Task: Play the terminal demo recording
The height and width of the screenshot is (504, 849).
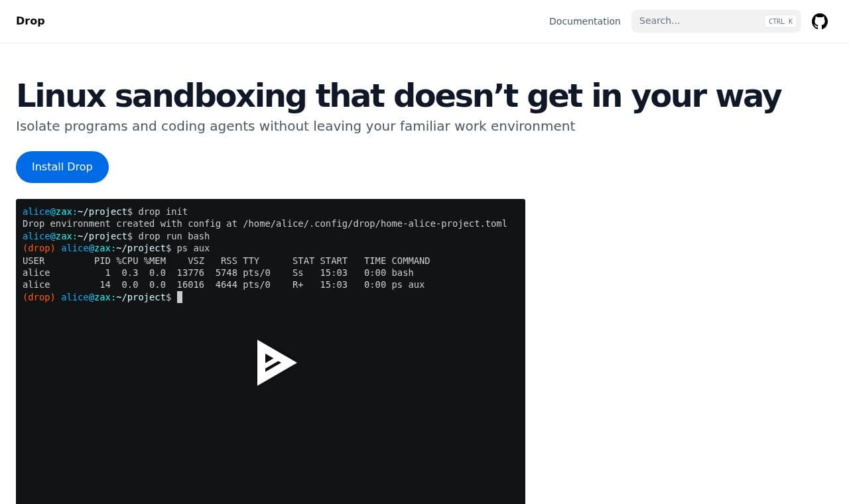Action: coord(277,363)
